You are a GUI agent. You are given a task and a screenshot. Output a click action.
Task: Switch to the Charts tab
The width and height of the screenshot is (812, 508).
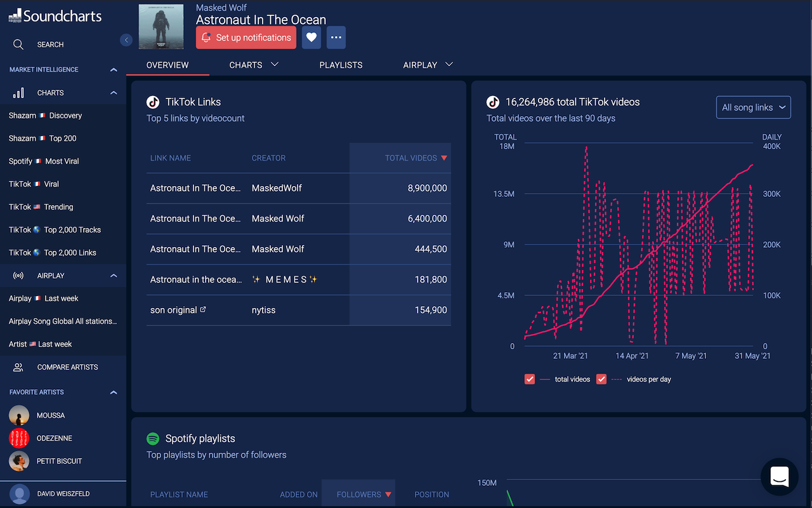tap(246, 65)
